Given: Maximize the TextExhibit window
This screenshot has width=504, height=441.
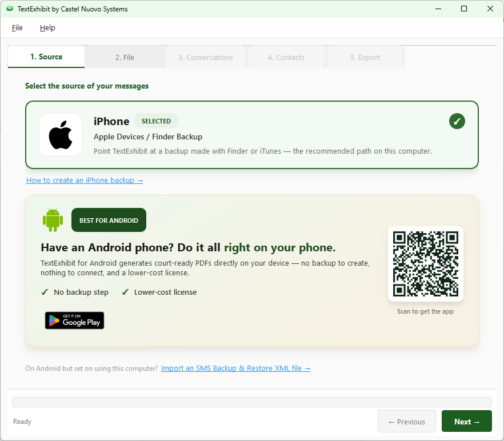Looking at the screenshot, I should coord(464,9).
